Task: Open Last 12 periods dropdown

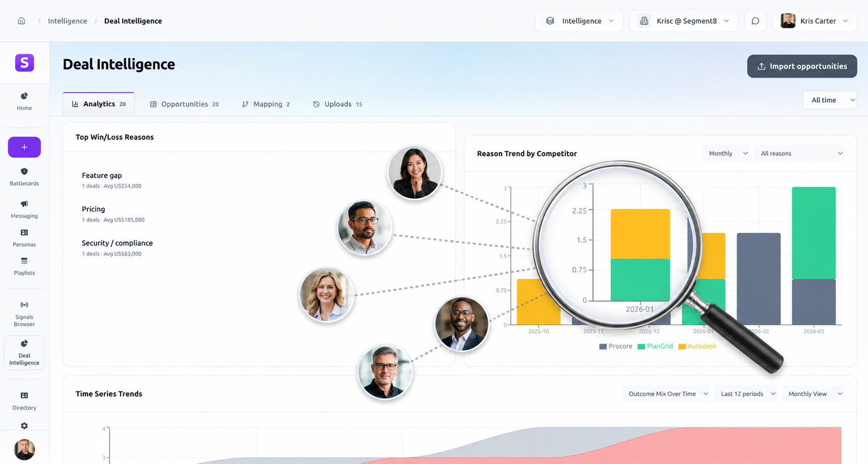Action: pos(746,394)
